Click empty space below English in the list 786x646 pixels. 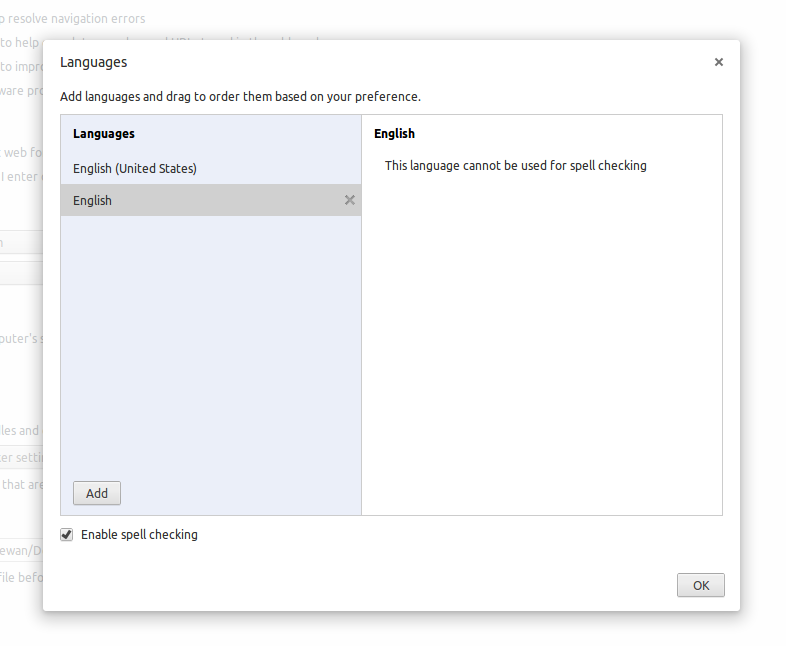click(x=210, y=340)
